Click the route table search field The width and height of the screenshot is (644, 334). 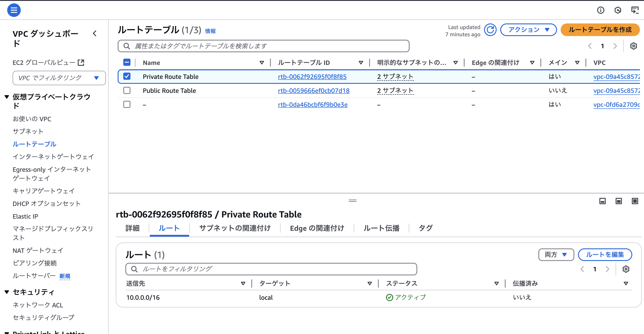click(263, 46)
